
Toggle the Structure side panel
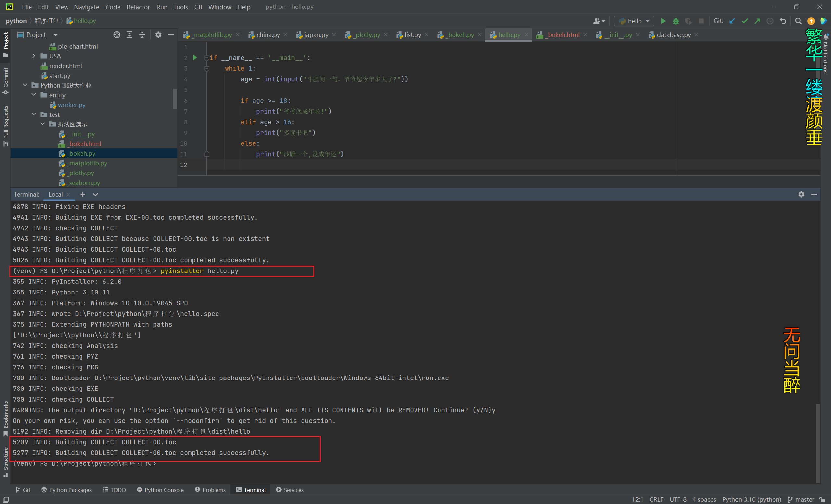click(x=6, y=462)
